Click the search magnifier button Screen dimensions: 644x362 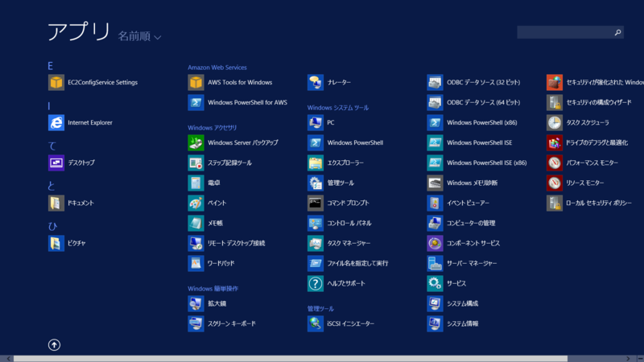pyautogui.click(x=617, y=32)
